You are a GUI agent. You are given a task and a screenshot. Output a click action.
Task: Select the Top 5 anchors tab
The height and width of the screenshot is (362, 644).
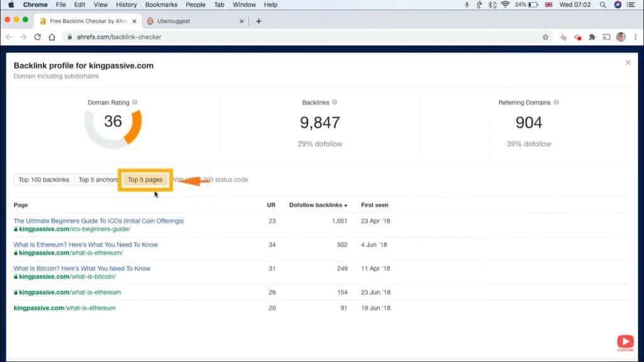[x=97, y=180]
